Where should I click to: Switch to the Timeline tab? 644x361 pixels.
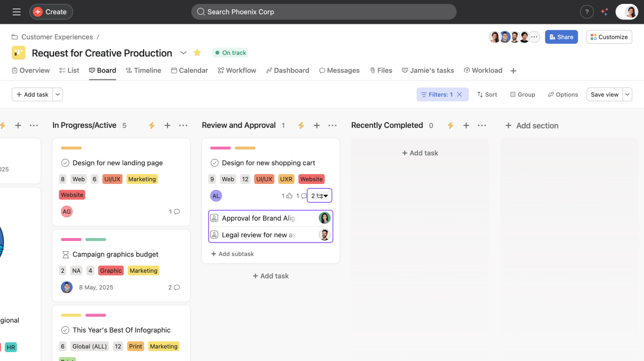[143, 70]
